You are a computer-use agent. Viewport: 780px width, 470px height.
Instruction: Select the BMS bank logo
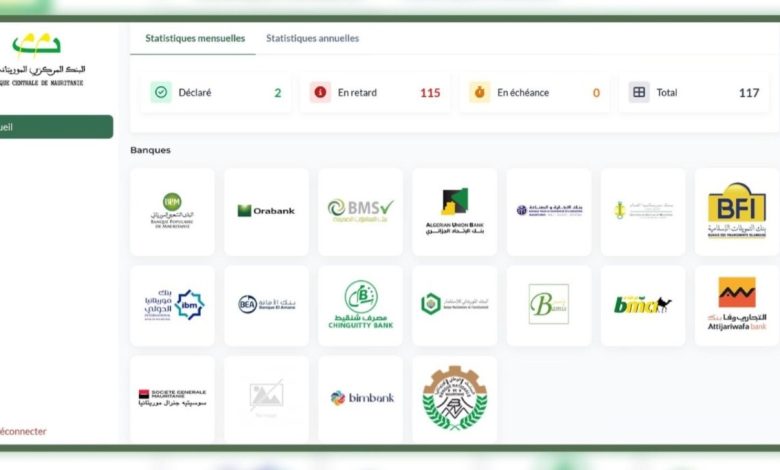point(360,211)
